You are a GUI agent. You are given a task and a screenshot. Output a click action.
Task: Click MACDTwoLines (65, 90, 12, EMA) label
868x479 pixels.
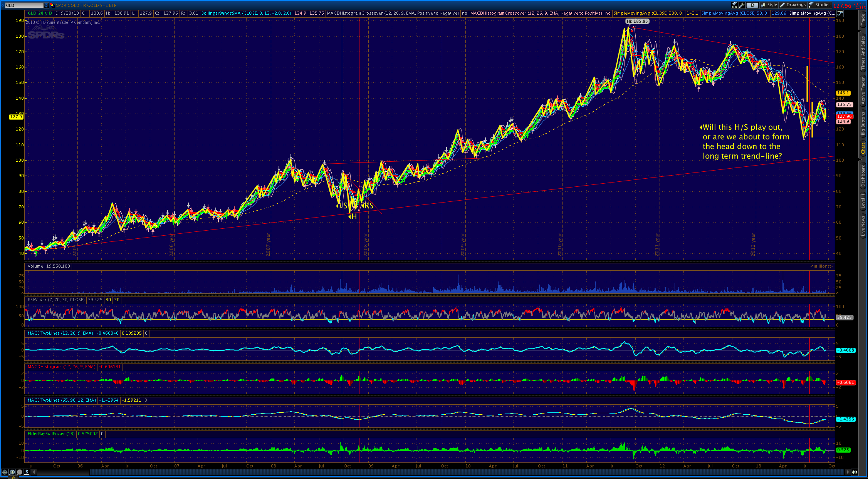(62, 400)
